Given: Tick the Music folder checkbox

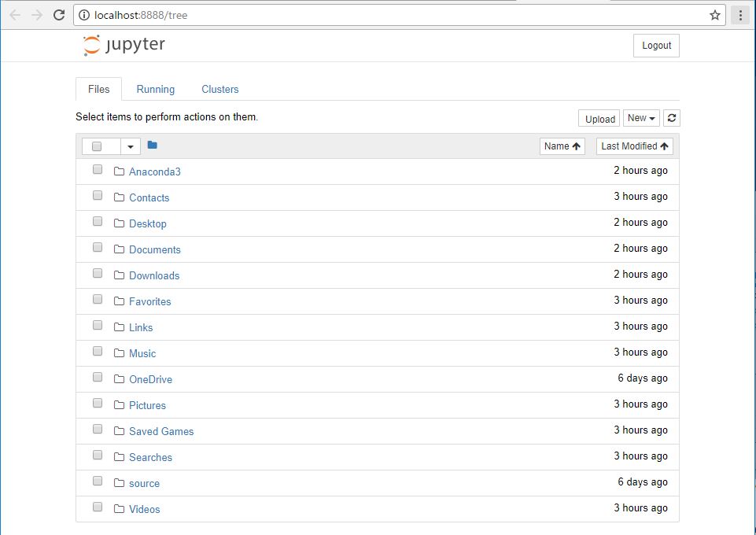Looking at the screenshot, I should pyautogui.click(x=98, y=352).
